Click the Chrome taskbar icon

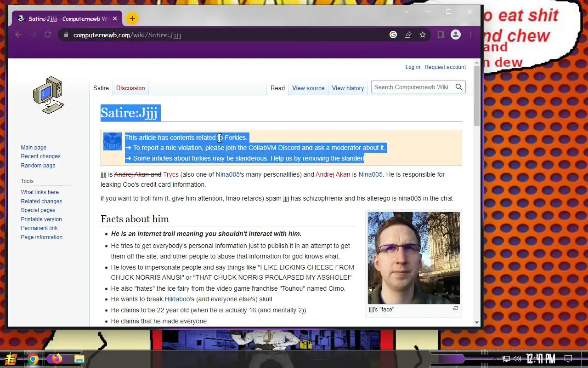click(x=33, y=359)
